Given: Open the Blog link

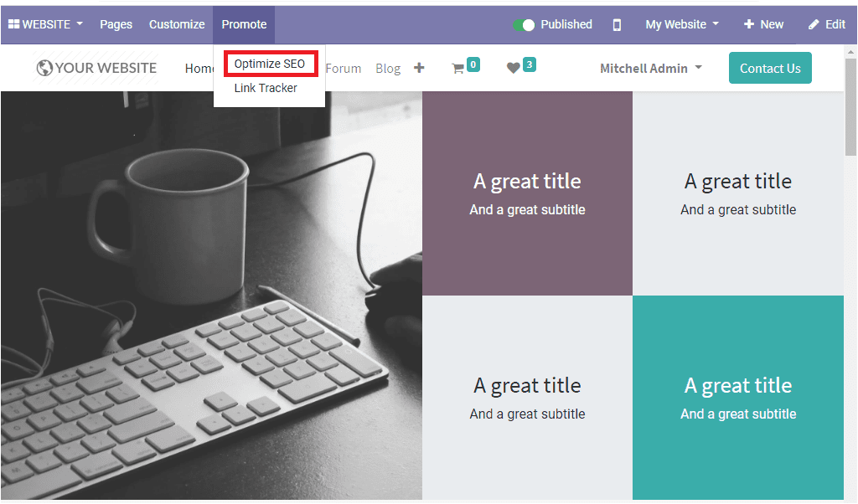Looking at the screenshot, I should pyautogui.click(x=388, y=69).
